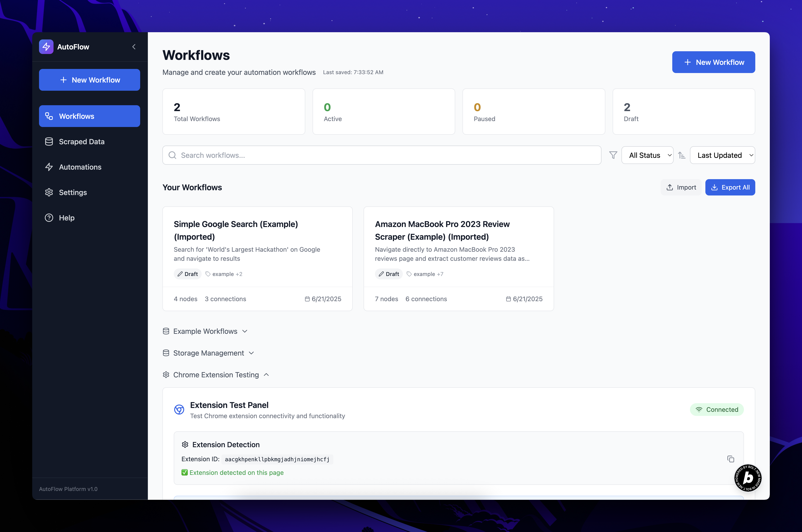Open the Last Updated sort dropdown

tap(722, 155)
